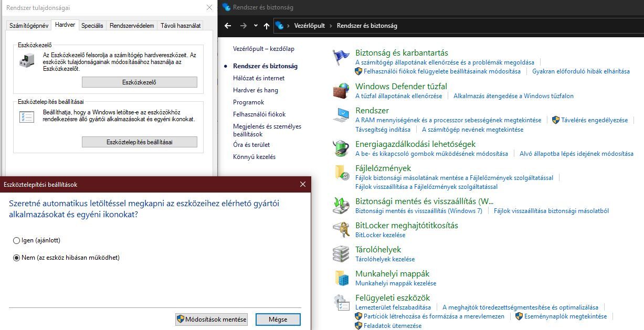Switch to the Számítógépnév tab

tap(29, 25)
